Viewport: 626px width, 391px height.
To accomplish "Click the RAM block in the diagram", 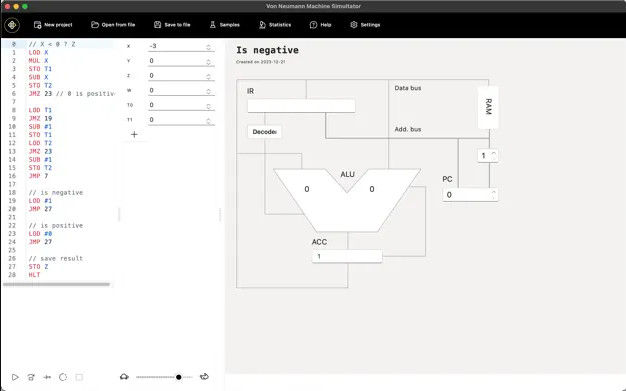I will pos(488,107).
